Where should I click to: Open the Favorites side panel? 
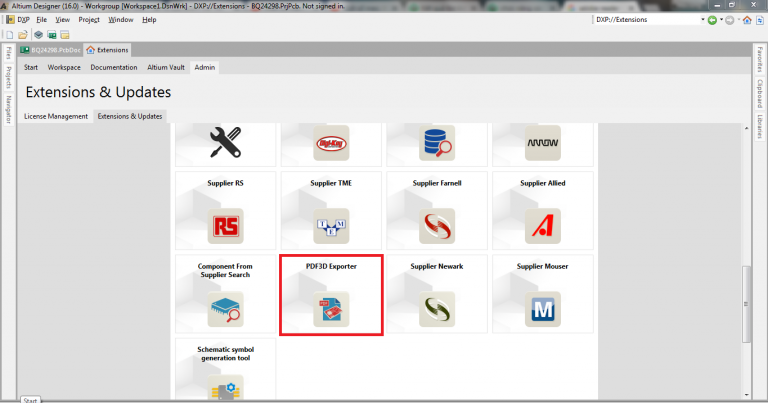pos(760,59)
